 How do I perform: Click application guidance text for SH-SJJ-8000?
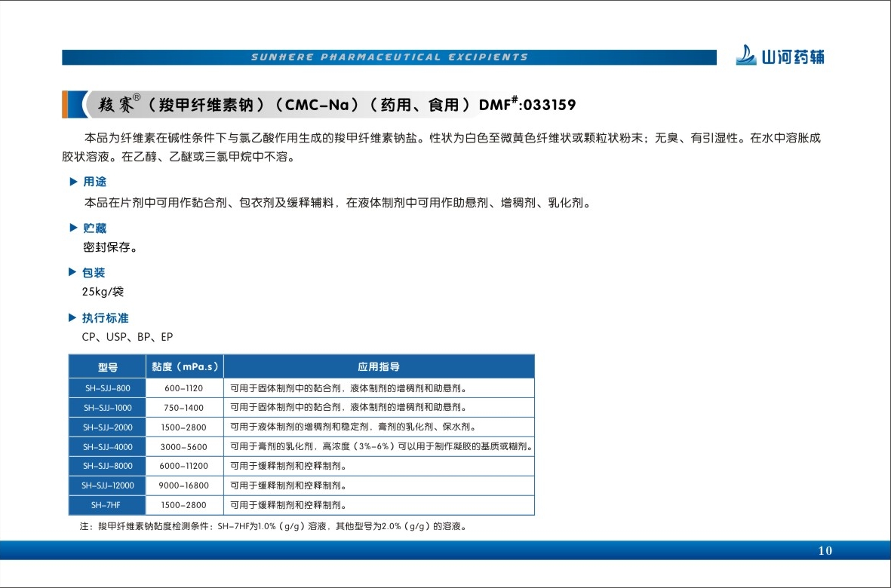click(288, 466)
